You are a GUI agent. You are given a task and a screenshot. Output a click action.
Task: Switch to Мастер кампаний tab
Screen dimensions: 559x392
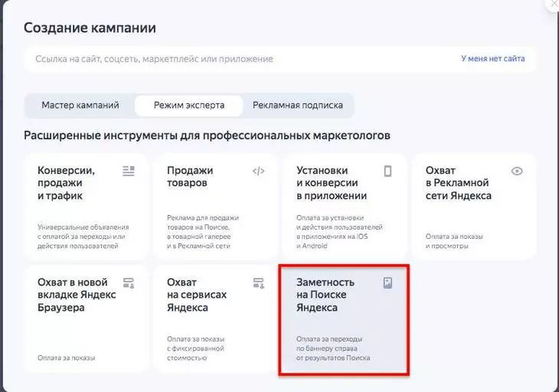tap(80, 105)
